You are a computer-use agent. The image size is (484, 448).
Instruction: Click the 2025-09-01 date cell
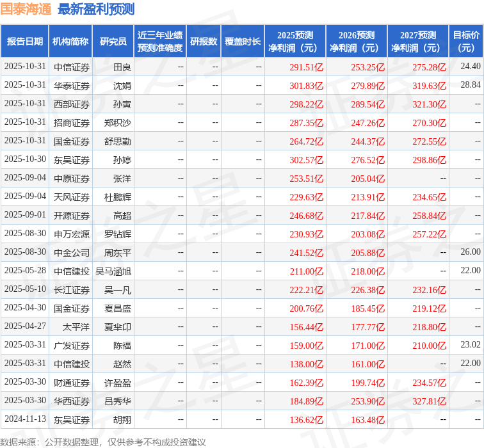click(25, 214)
